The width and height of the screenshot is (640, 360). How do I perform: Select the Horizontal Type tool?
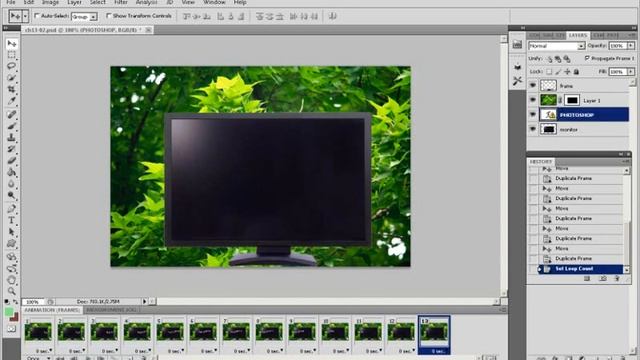click(11, 221)
